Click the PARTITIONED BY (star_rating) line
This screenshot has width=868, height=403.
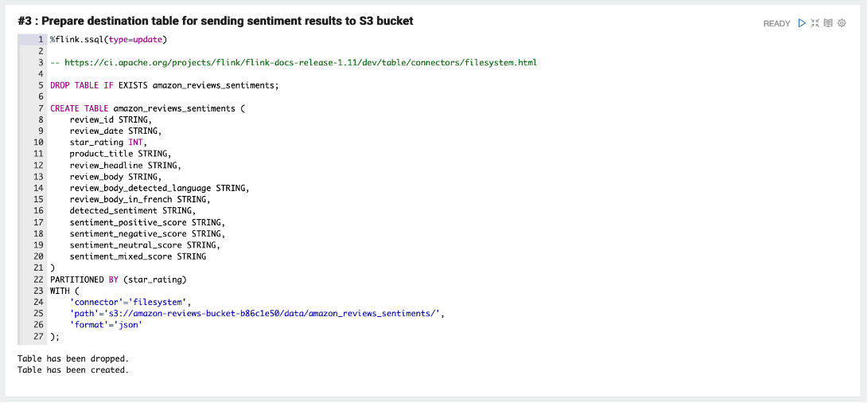pos(119,280)
